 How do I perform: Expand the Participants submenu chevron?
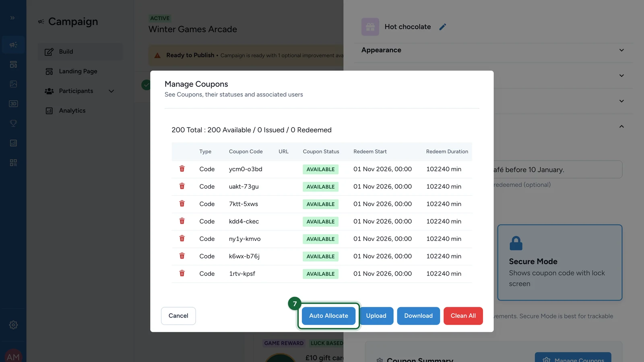pyautogui.click(x=111, y=91)
